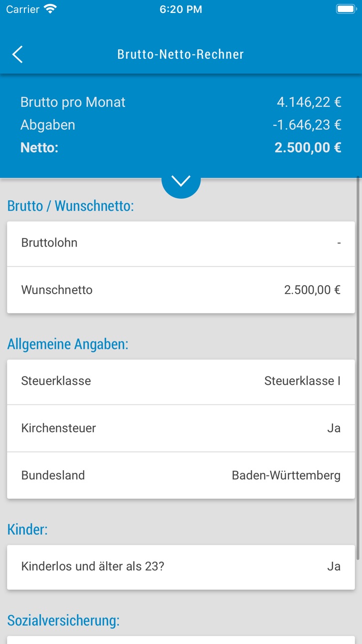Image resolution: width=362 pixels, height=644 pixels.
Task: Tap the Abgaben amount -1.646,23 €
Action: point(307,125)
